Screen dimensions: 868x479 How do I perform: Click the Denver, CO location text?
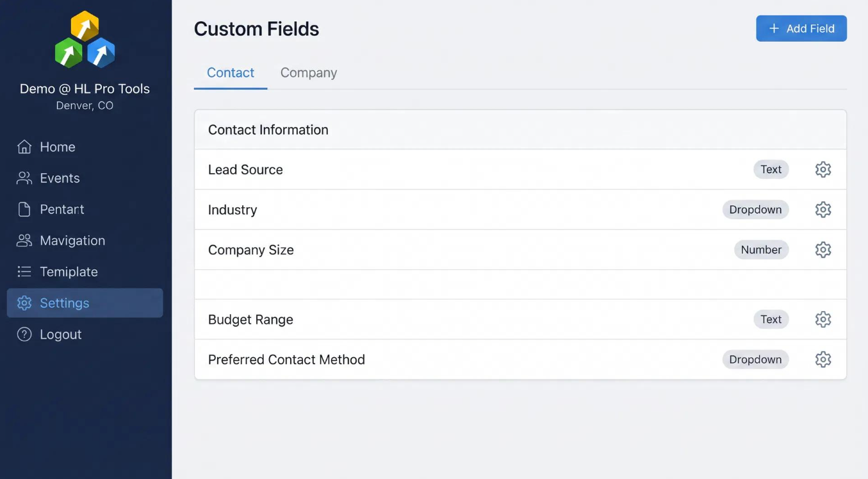85,106
